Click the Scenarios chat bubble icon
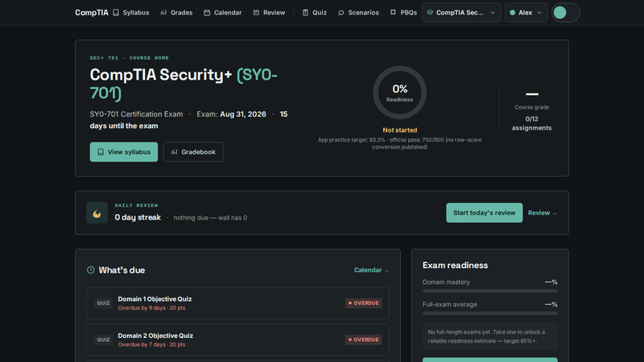 341,13
